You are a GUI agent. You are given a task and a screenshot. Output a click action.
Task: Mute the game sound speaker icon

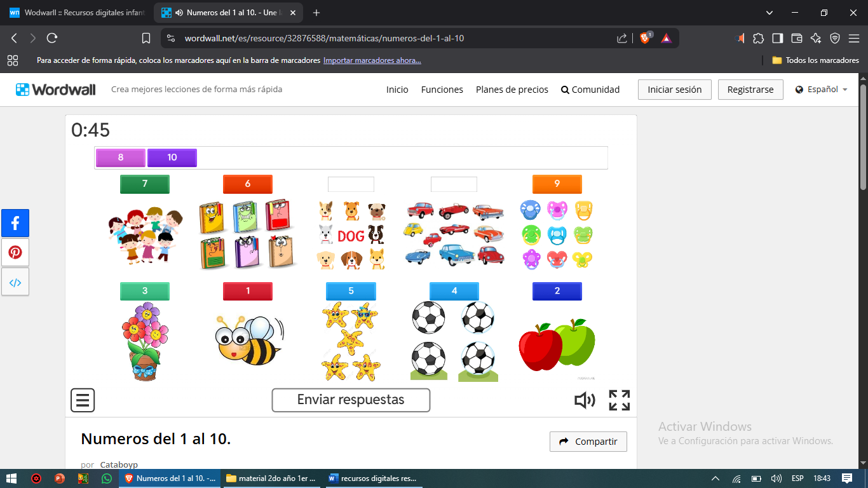585,400
